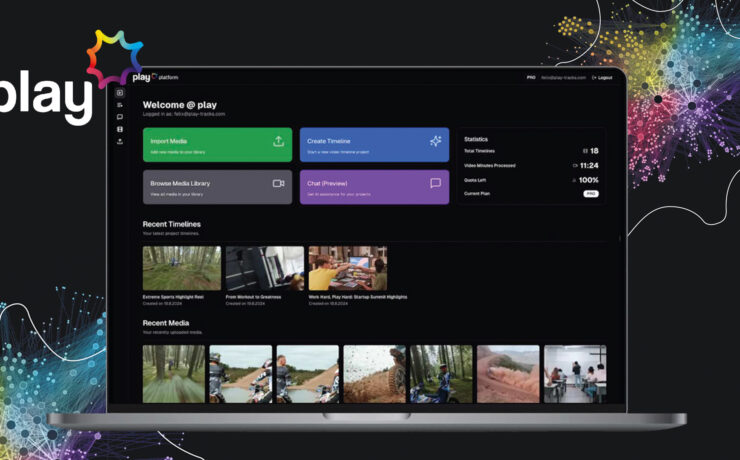
Task: Click the 'Video Minutes Processed' label
Action: [489, 166]
